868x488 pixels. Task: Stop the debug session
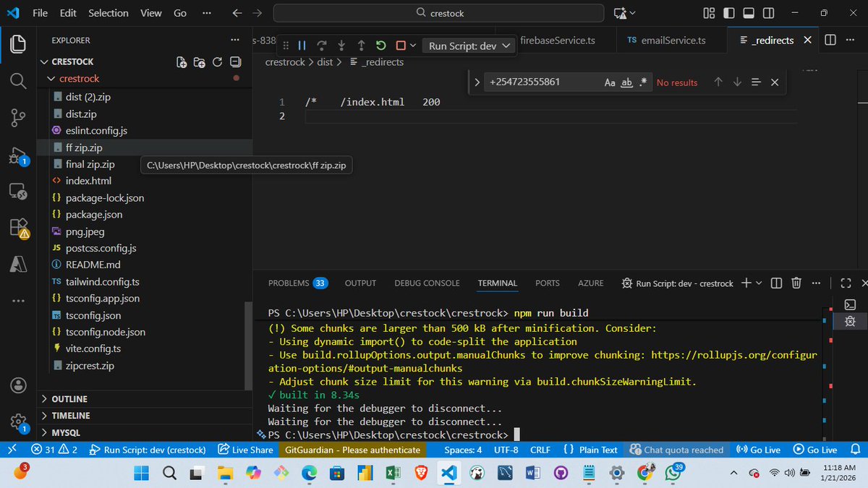click(x=401, y=45)
